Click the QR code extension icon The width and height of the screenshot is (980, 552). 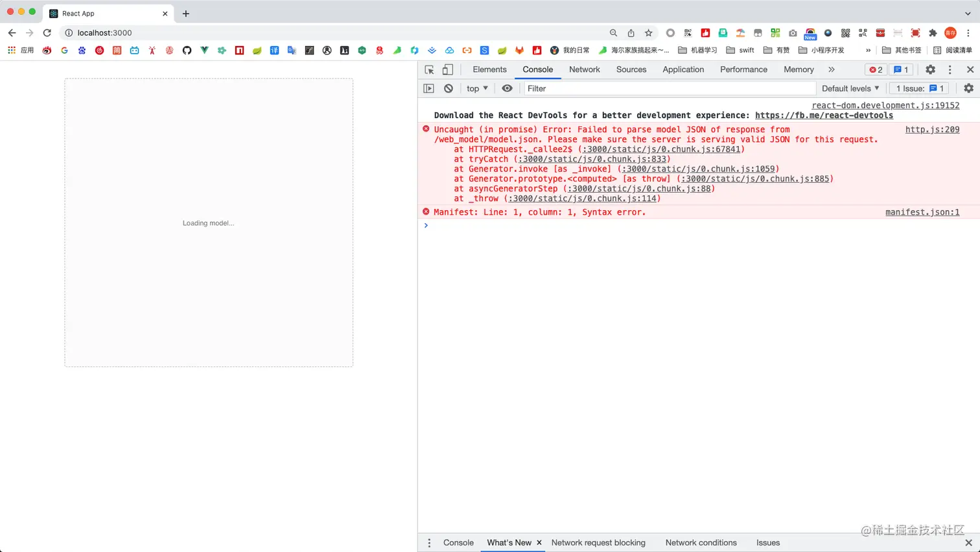pyautogui.click(x=845, y=32)
